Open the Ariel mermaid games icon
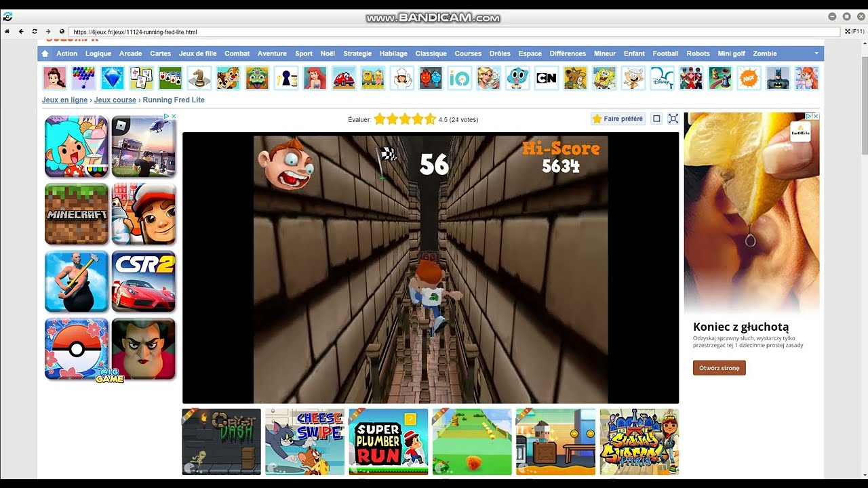This screenshot has width=868, height=488. coord(315,78)
